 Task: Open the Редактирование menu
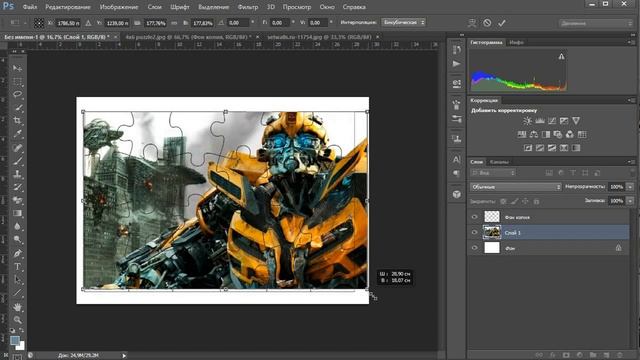click(x=68, y=7)
